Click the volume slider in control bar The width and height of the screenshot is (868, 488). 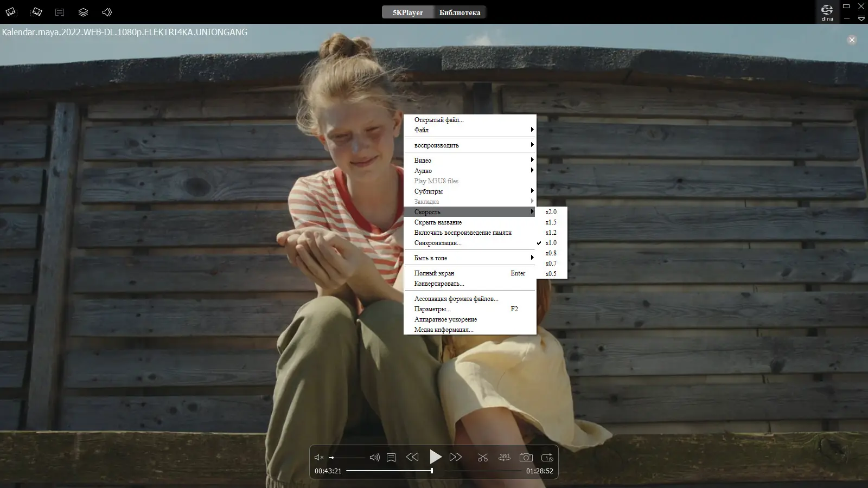coord(347,458)
